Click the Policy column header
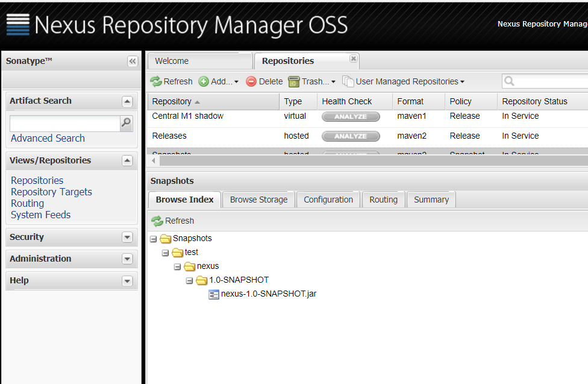Image resolution: width=588 pixels, height=384 pixels. (471, 101)
